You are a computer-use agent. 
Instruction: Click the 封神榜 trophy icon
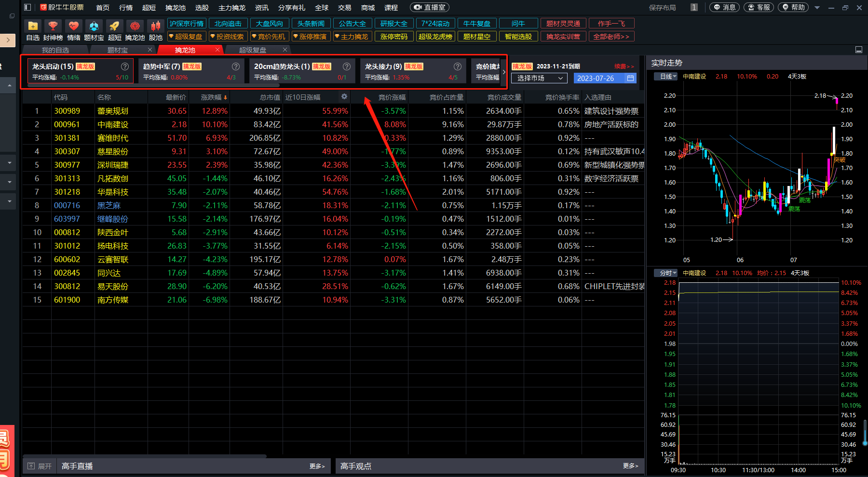tap(53, 26)
